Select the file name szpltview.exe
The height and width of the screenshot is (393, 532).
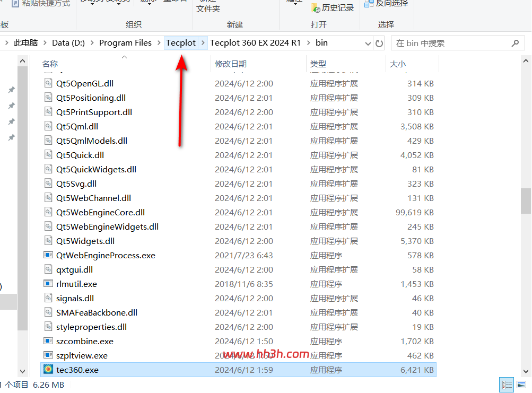tap(82, 356)
